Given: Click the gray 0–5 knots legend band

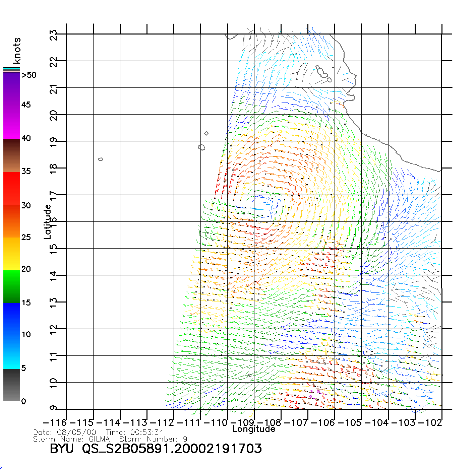Looking at the screenshot, I should (x=12, y=385).
